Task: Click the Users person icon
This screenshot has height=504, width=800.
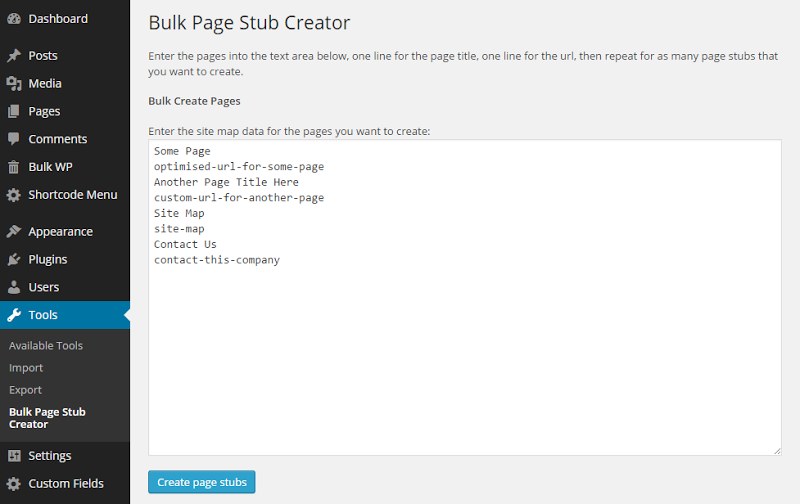Action: [x=14, y=288]
